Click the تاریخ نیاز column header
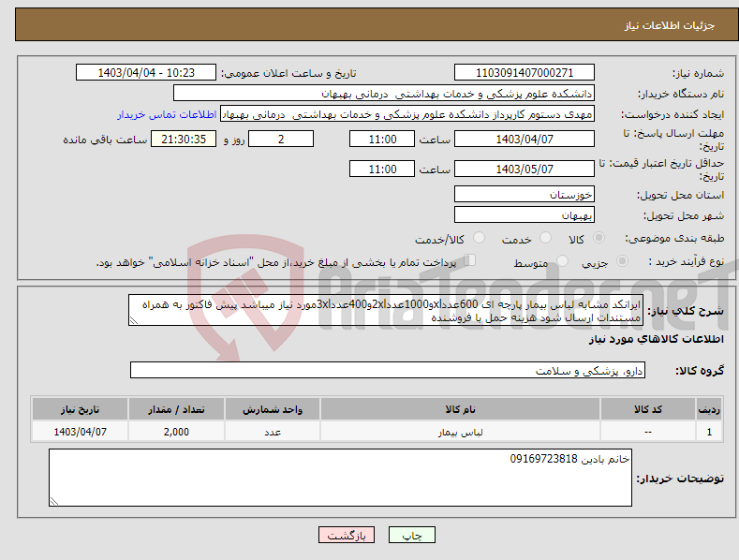Viewport: 739px width, 560px height. click(x=81, y=409)
